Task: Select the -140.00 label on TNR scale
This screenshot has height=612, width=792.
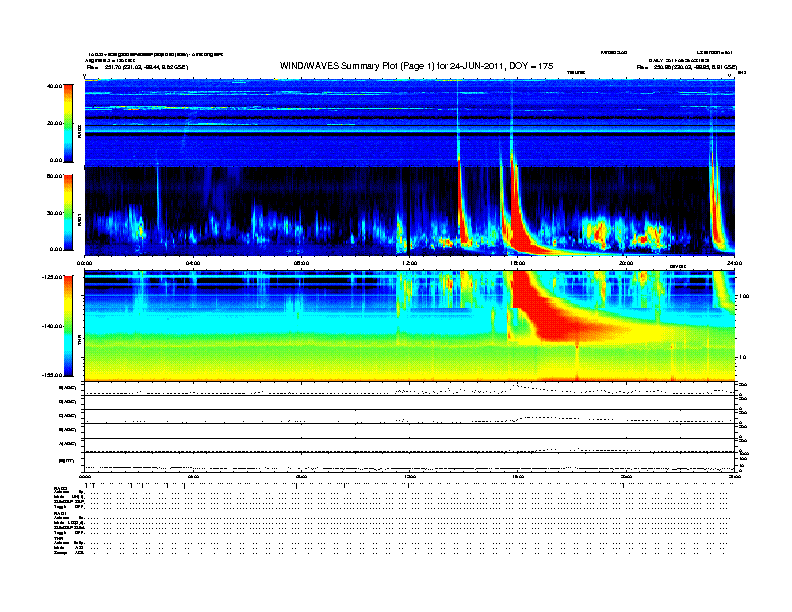Action: (x=53, y=326)
